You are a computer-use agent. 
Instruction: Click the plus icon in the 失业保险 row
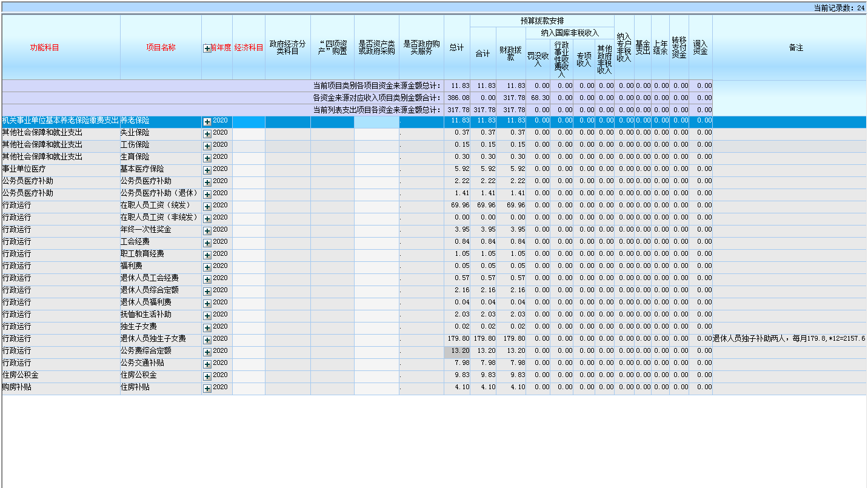point(207,134)
